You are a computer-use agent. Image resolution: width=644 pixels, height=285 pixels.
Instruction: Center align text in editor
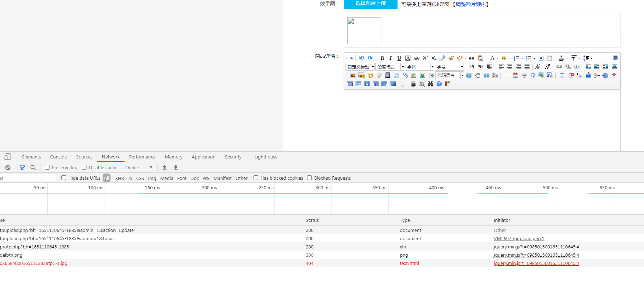coord(510,67)
